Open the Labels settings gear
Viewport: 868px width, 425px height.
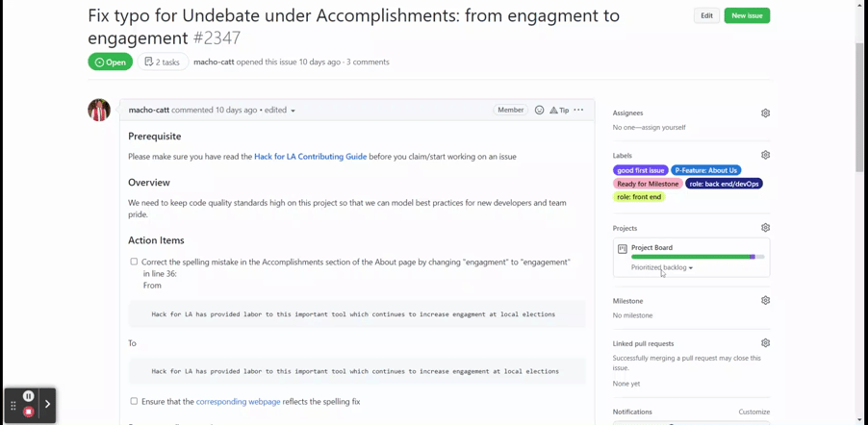(765, 155)
